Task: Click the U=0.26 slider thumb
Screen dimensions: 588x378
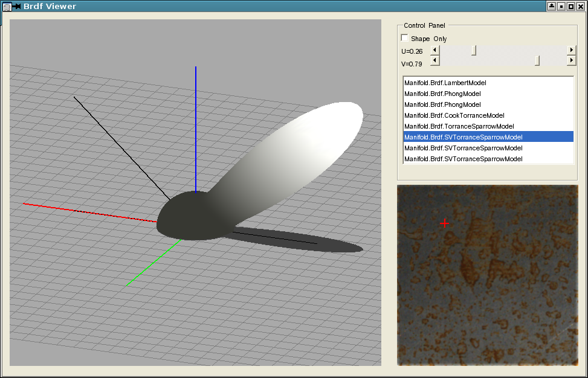Action: [474, 50]
